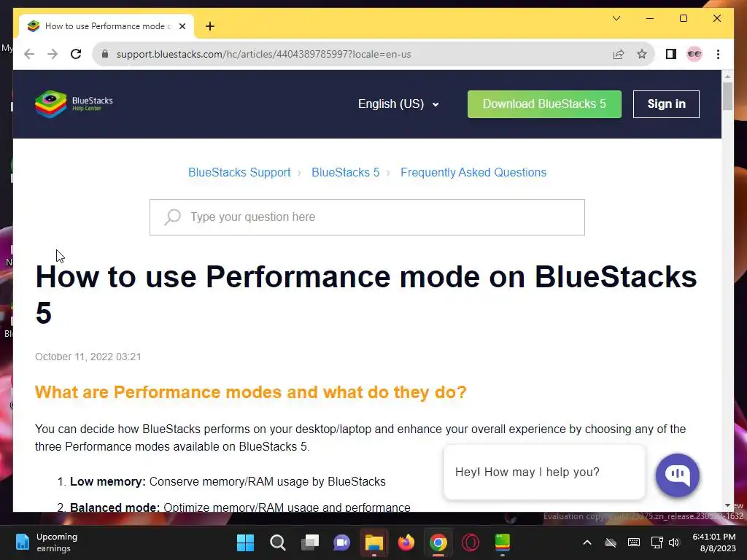Open Chrome three-dot menu

[x=718, y=54]
